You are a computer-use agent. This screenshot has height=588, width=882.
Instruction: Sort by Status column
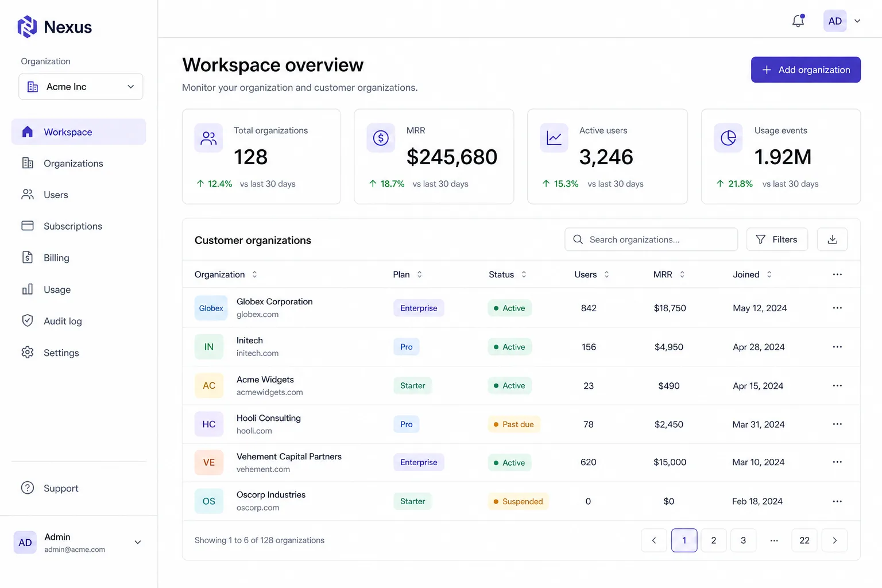508,274
